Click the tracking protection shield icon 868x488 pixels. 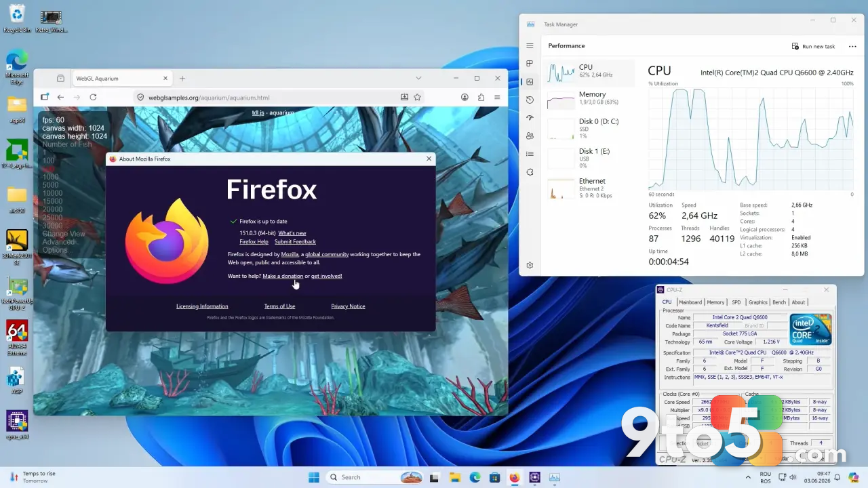141,98
